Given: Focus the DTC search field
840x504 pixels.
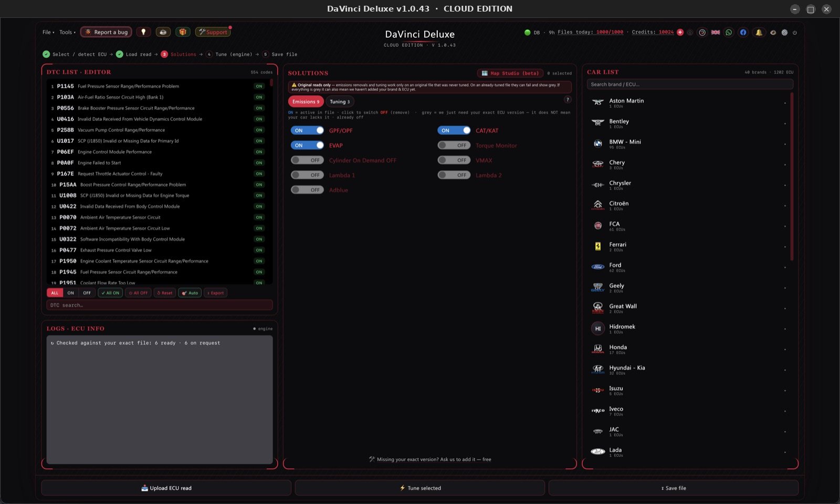Looking at the screenshot, I should click(160, 305).
